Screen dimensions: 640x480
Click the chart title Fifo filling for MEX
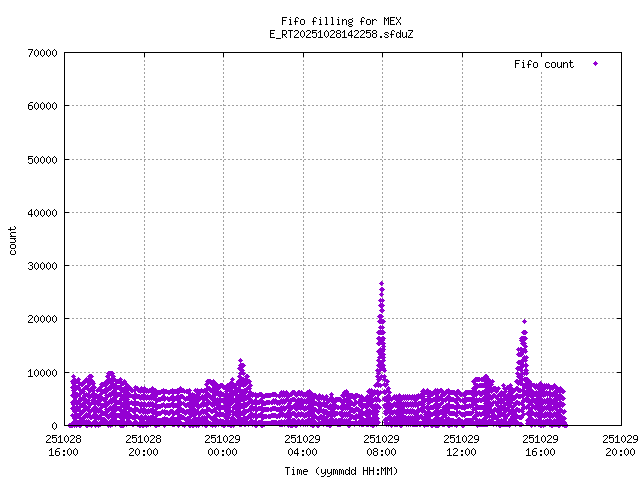point(341,21)
